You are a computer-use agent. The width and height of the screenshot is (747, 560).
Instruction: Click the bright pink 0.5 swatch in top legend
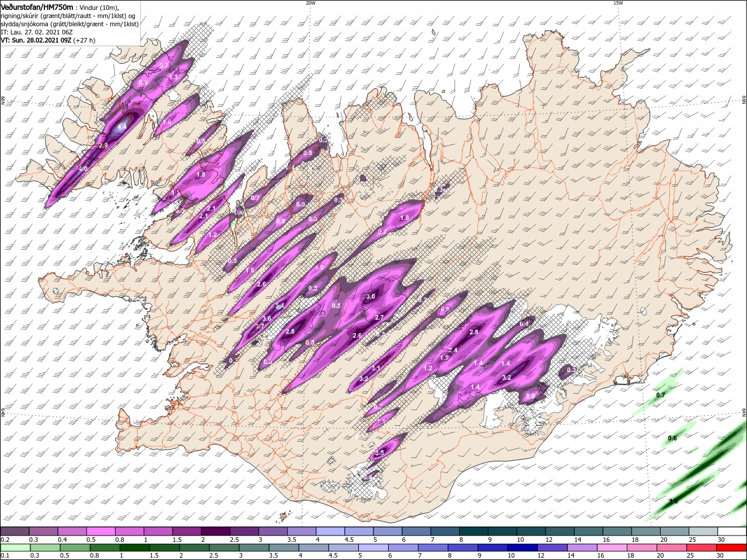[100, 531]
